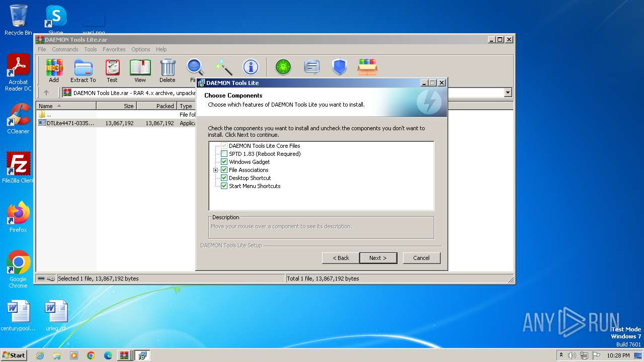The image size is (644, 362).
Task: Expand the File Associations tree node
Action: tap(216, 170)
